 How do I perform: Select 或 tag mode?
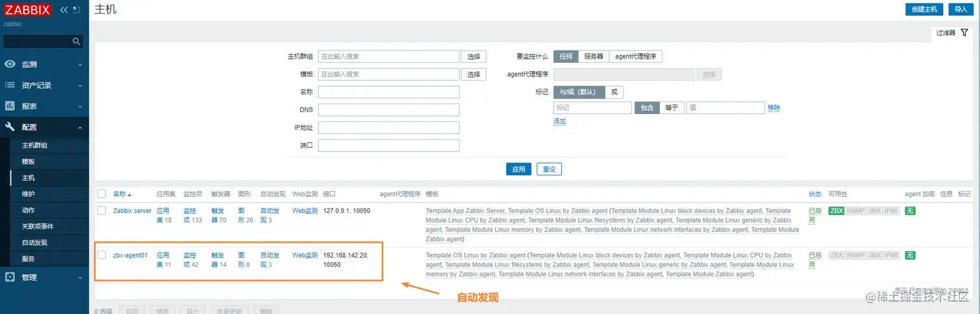coord(614,92)
